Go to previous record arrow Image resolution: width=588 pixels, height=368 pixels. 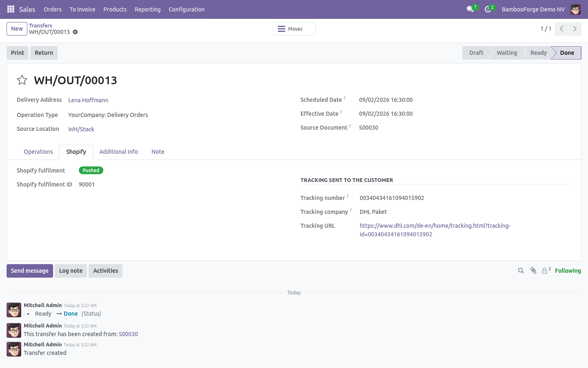(x=561, y=29)
